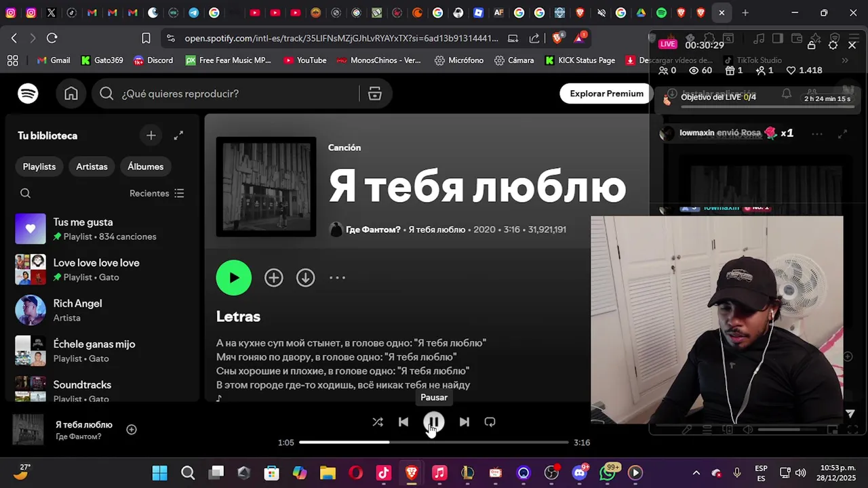
Task: Click the plus button in Tu biblioteca
Action: 151,136
